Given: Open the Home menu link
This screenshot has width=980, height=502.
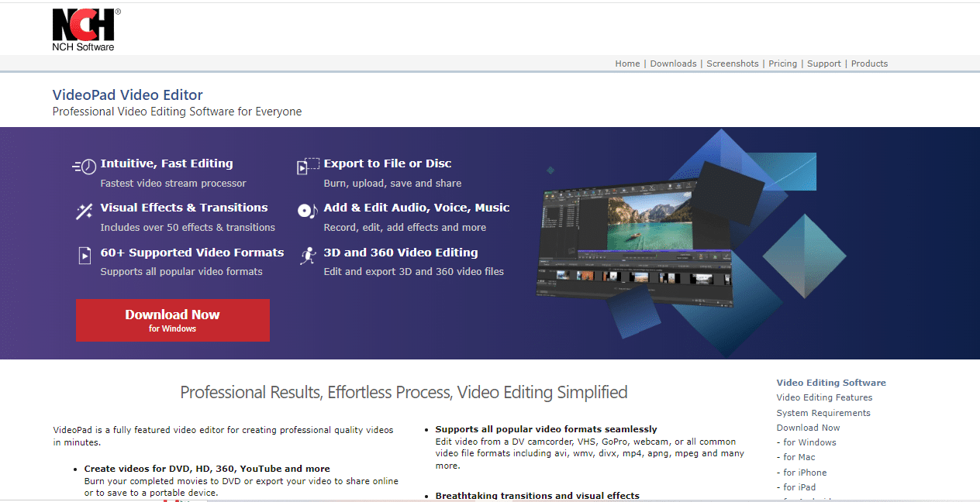Looking at the screenshot, I should pos(627,64).
